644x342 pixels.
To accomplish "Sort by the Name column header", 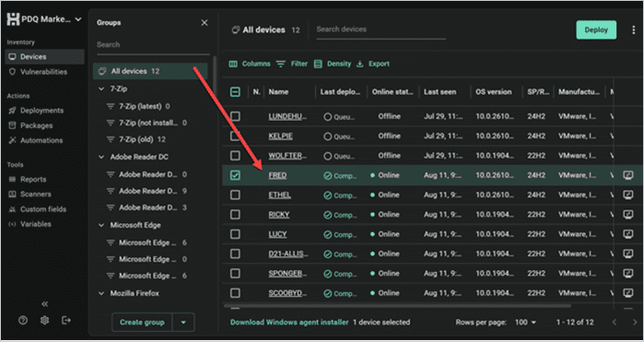I will (x=278, y=92).
